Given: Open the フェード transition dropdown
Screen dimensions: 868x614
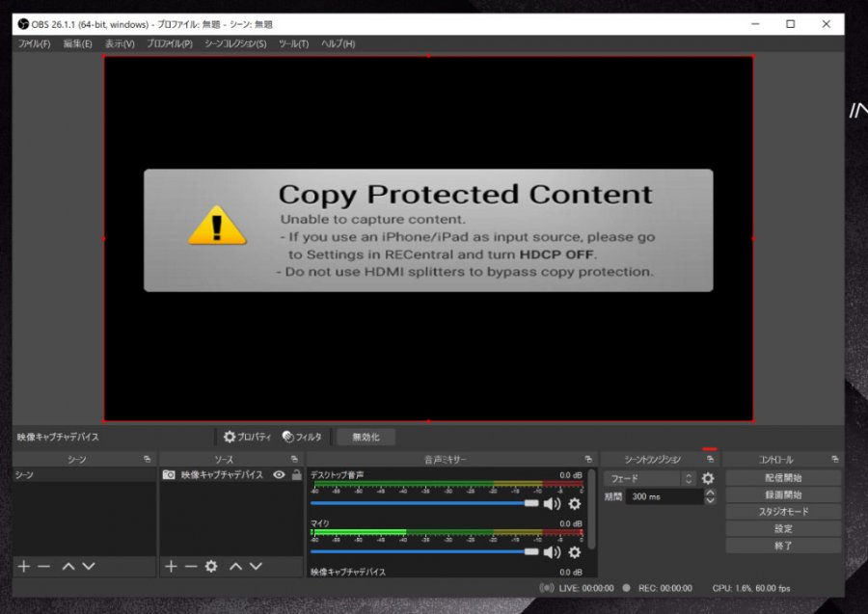Looking at the screenshot, I should click(x=650, y=478).
